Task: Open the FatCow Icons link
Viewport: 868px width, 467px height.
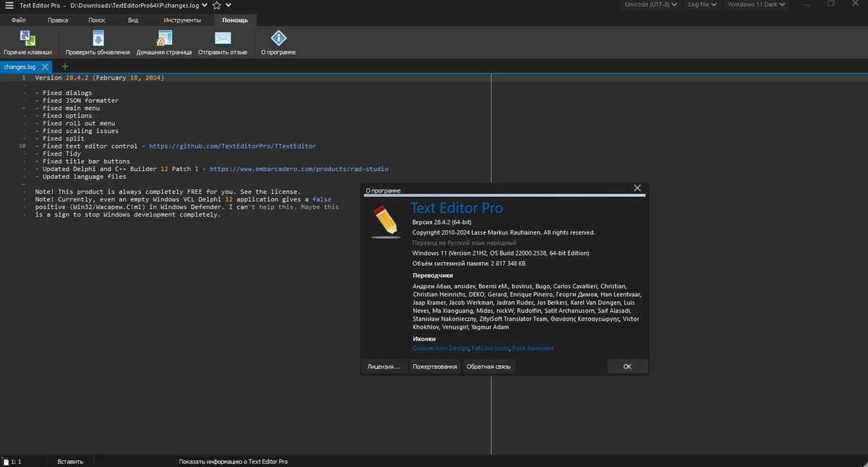Action: pos(490,348)
